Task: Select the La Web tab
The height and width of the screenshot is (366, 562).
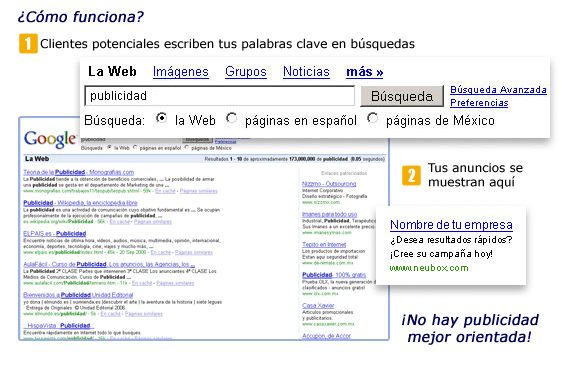Action: tap(112, 71)
